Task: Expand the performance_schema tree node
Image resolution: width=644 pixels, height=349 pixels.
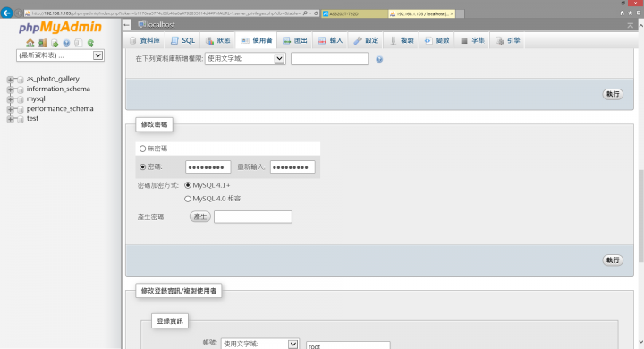Action: pos(10,109)
